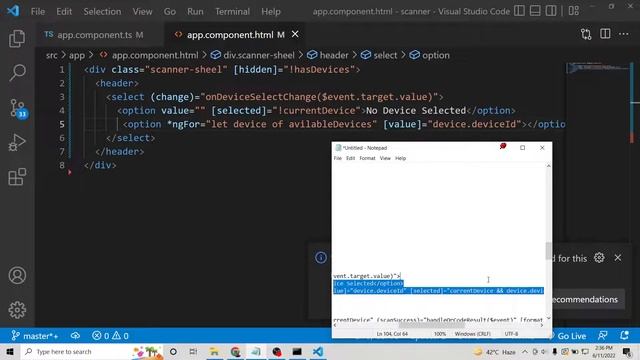This screenshot has height=360, width=640.
Task: Click Notepad vertical scrollbar thumb
Action: point(548,251)
